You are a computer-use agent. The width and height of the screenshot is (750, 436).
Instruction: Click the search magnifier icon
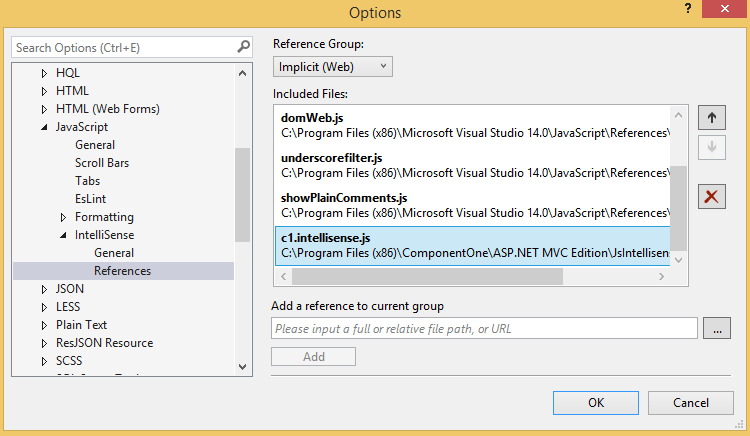(243, 47)
